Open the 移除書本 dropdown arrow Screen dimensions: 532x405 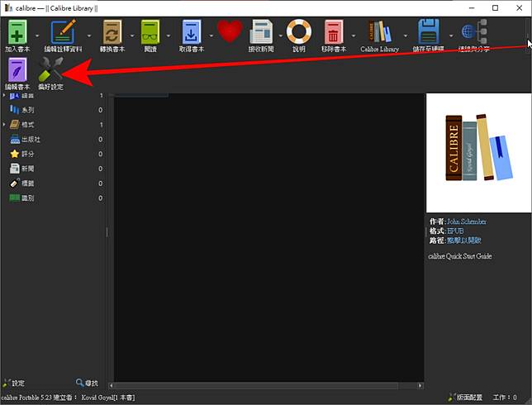click(x=354, y=36)
